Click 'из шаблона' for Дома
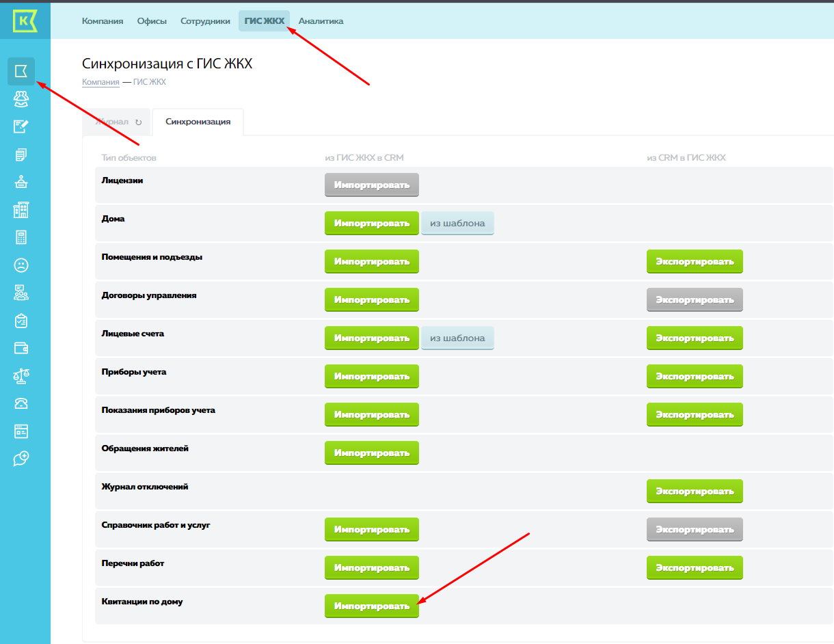This screenshot has height=644, width=834. [x=457, y=223]
